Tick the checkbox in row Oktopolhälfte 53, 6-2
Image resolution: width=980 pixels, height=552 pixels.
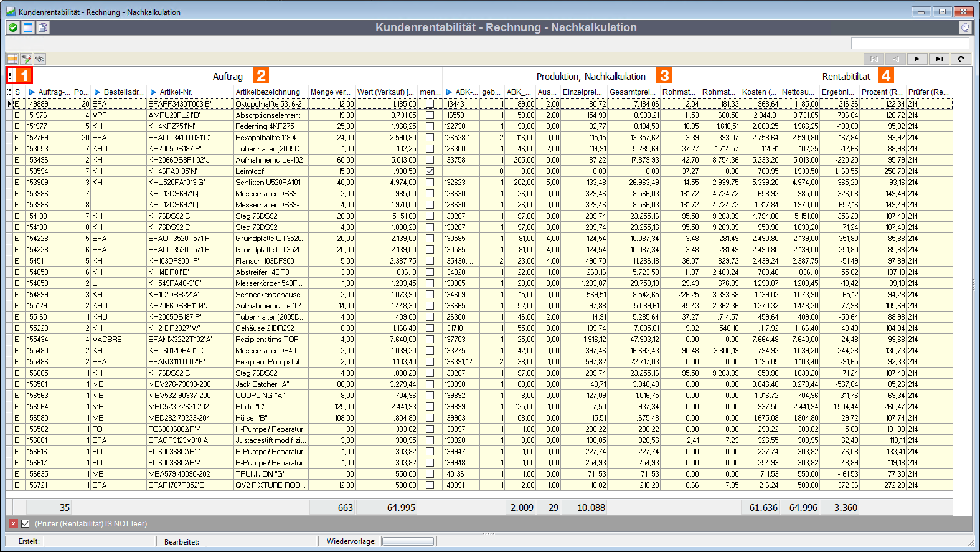430,104
